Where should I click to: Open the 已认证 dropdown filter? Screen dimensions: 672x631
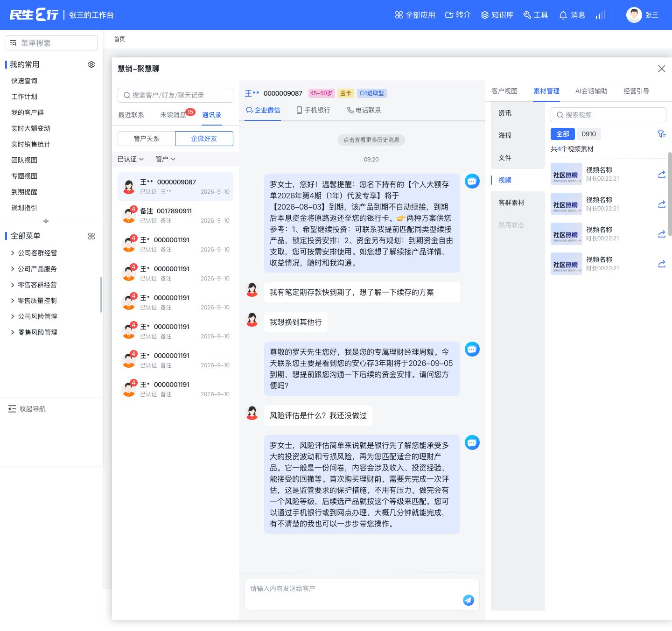tap(131, 159)
